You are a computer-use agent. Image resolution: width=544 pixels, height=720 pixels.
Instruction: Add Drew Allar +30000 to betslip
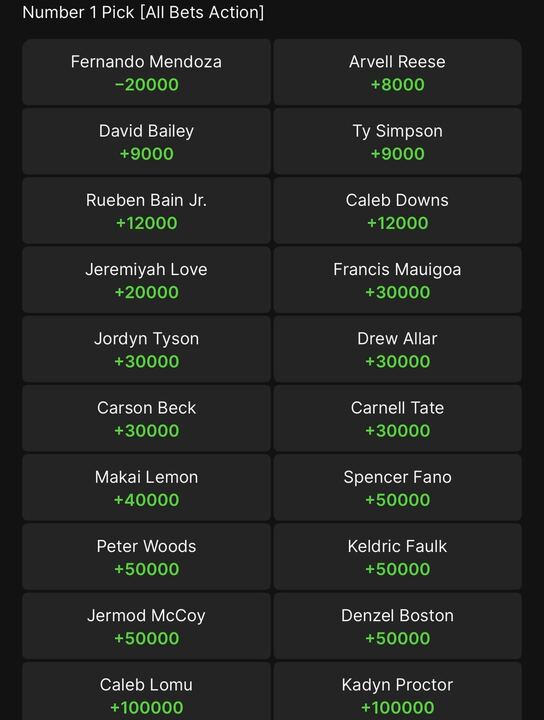coord(398,349)
